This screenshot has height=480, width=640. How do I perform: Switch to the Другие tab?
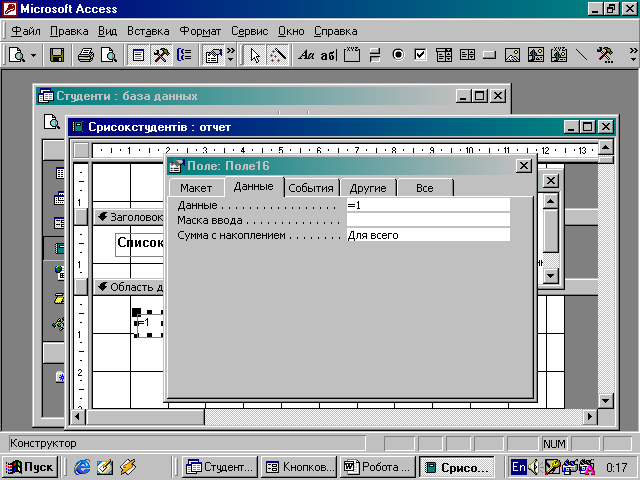click(x=368, y=188)
